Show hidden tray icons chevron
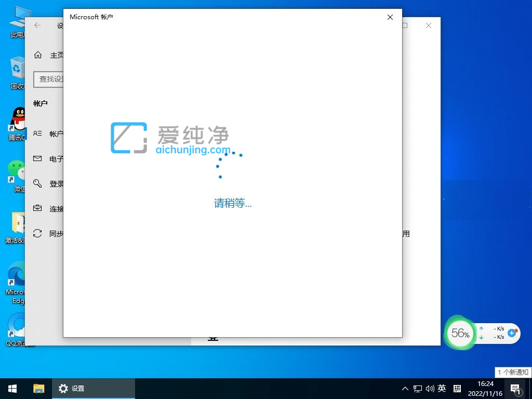Screen dimensions: 532x399 click(405, 389)
